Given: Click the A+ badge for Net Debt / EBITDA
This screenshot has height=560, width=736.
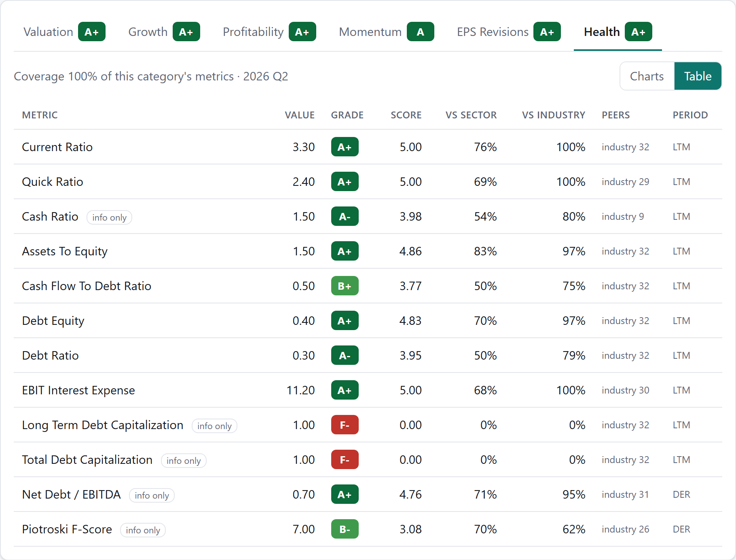Looking at the screenshot, I should (x=345, y=495).
